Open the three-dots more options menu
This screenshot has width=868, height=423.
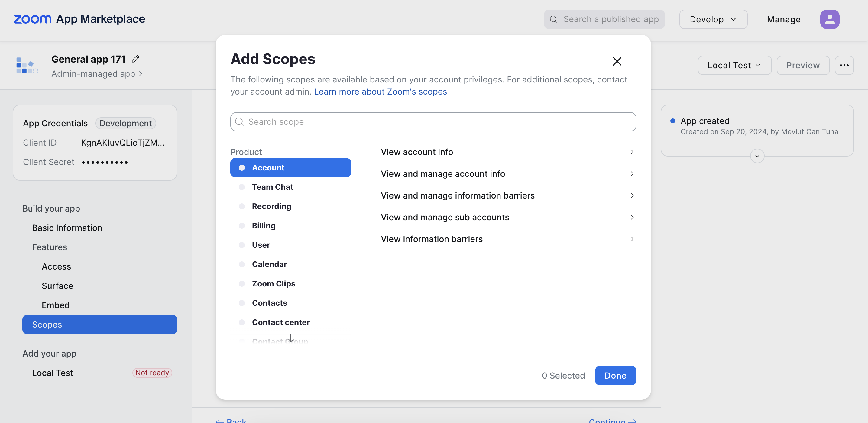tap(844, 65)
